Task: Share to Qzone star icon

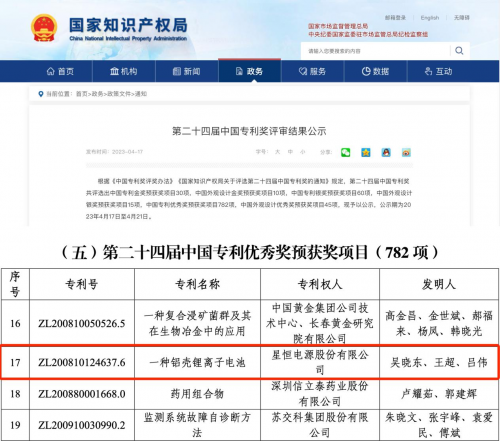Action: [x=366, y=152]
